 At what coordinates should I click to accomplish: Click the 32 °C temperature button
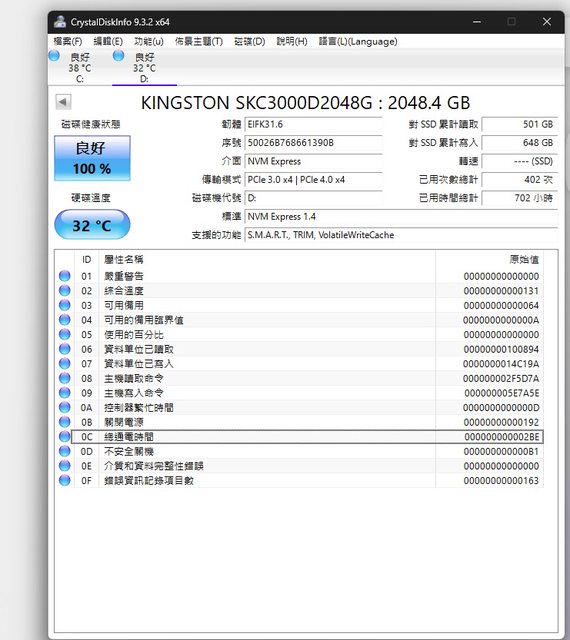pos(92,224)
